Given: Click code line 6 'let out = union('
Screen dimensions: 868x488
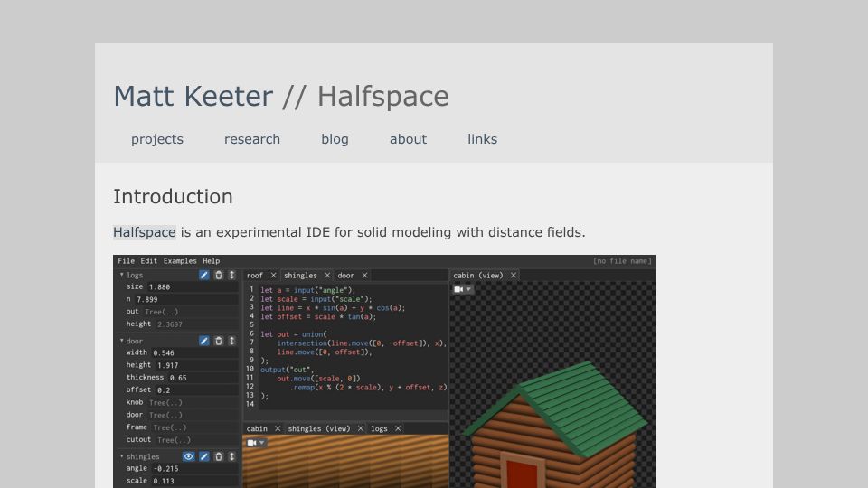Looking at the screenshot, I should coord(293,334).
